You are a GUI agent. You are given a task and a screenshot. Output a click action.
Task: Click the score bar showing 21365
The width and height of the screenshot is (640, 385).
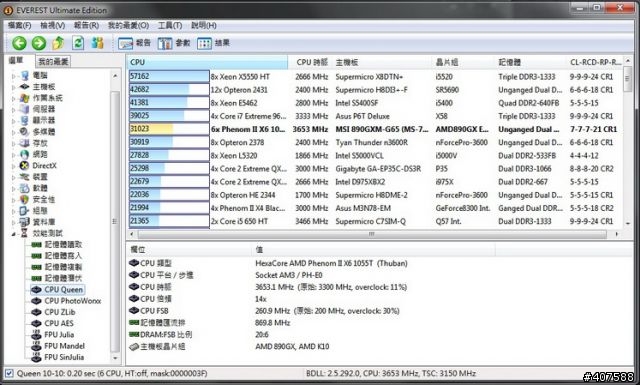[x=169, y=221]
